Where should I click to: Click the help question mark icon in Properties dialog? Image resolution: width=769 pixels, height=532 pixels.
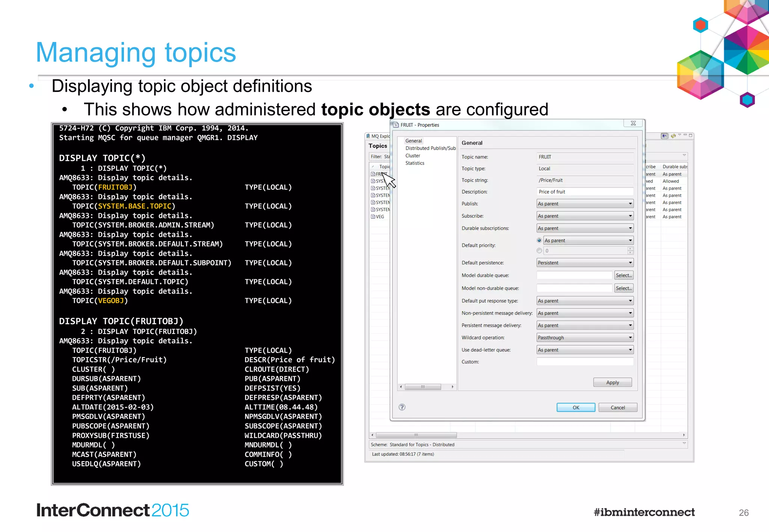coord(402,407)
